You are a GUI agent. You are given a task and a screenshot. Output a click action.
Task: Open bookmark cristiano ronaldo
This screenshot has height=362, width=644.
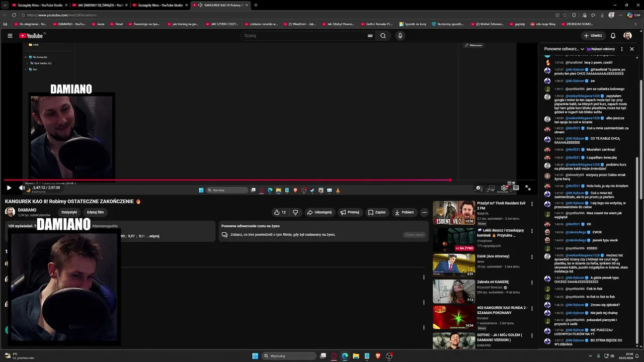pyautogui.click(x=262, y=24)
